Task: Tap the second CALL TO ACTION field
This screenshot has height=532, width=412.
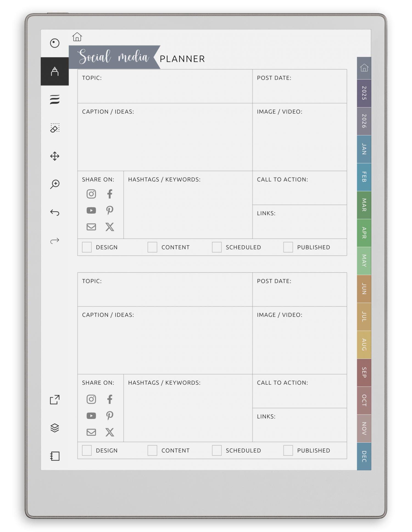Action: coord(300,391)
